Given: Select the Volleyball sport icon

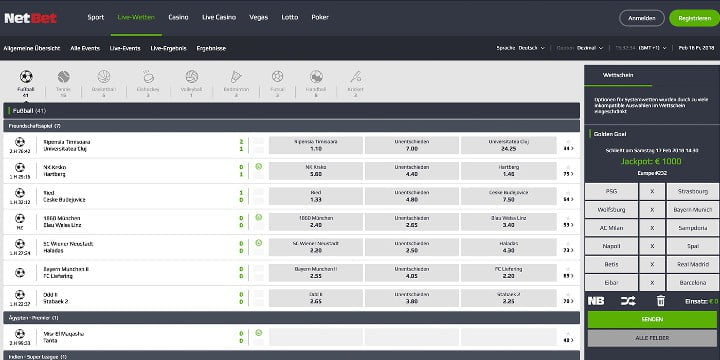Looking at the screenshot, I should 191,77.
